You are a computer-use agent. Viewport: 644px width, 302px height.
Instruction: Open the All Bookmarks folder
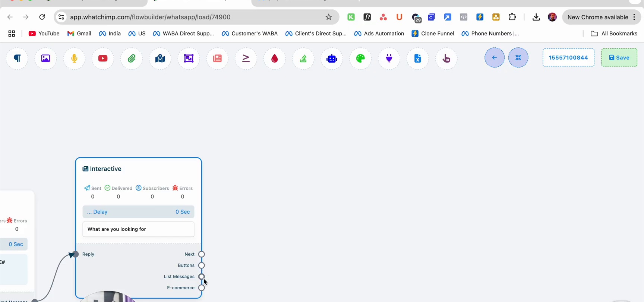tap(614, 34)
